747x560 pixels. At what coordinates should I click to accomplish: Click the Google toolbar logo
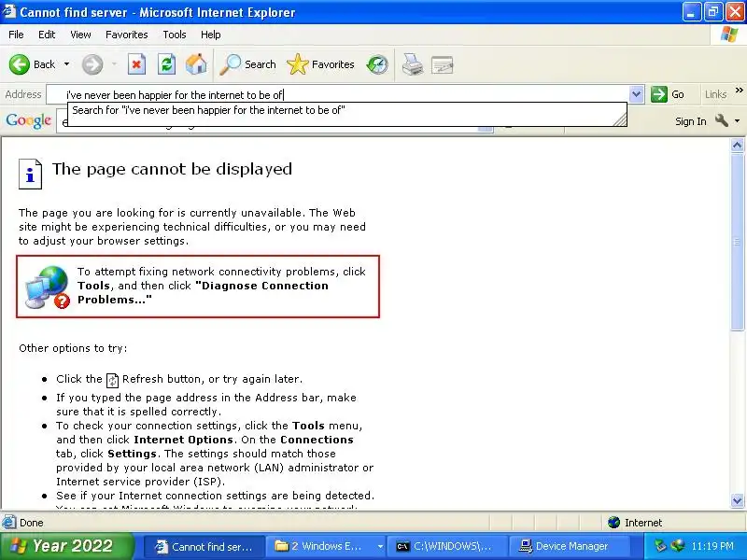29,121
